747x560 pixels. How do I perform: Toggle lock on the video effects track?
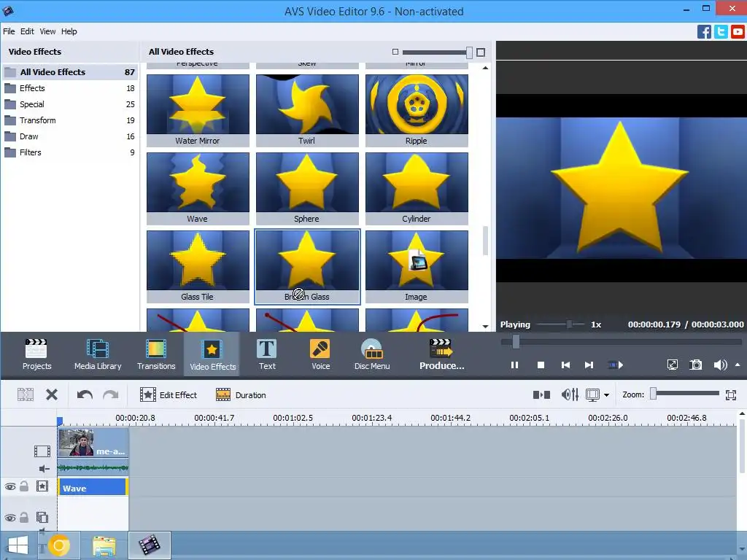click(24, 486)
